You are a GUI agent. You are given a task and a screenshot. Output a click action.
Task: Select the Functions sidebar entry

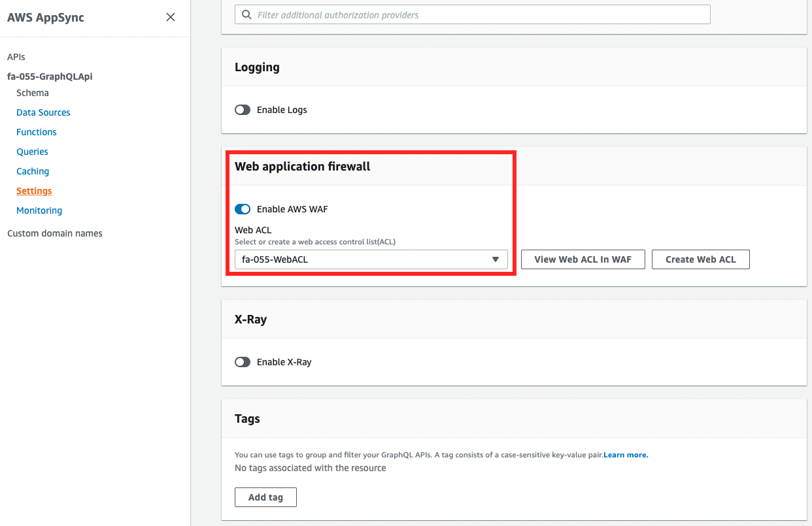coord(36,132)
